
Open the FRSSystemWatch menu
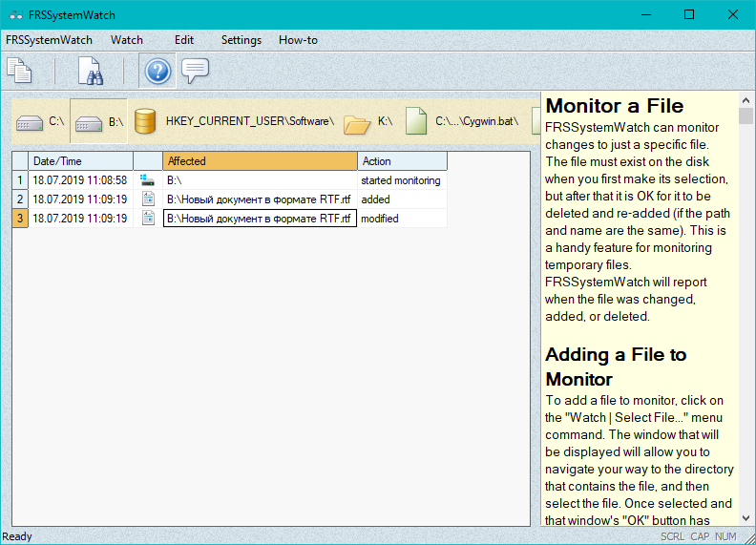[49, 40]
